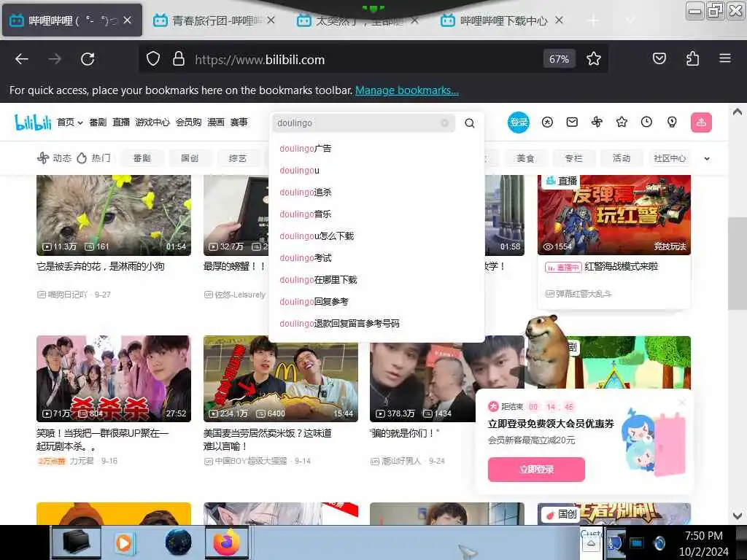The image size is (747, 560).
Task: Open the creative center lightbulb icon
Action: click(672, 122)
